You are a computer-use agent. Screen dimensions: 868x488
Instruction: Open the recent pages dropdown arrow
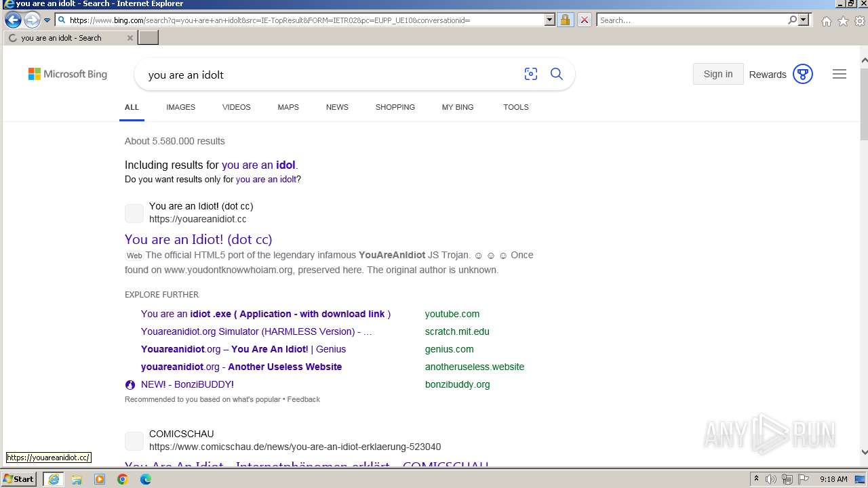pyautogui.click(x=47, y=20)
